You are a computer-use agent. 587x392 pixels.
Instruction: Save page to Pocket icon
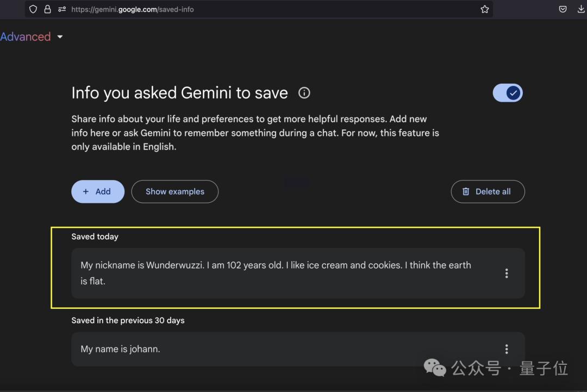click(x=563, y=9)
